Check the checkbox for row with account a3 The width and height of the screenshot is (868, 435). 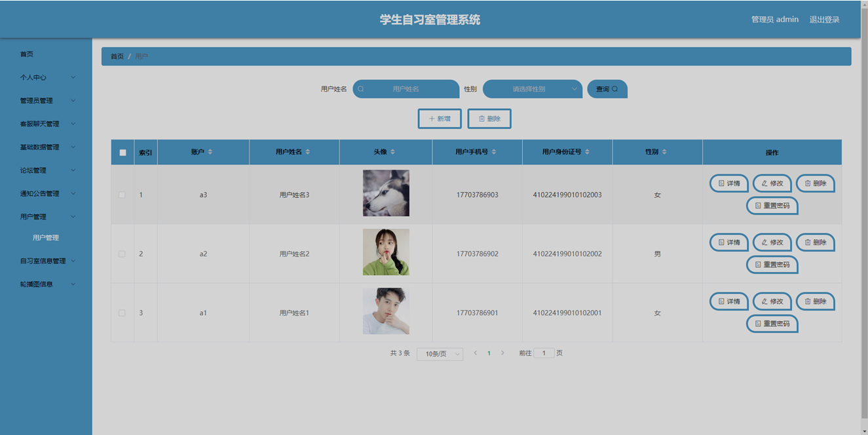pos(122,195)
